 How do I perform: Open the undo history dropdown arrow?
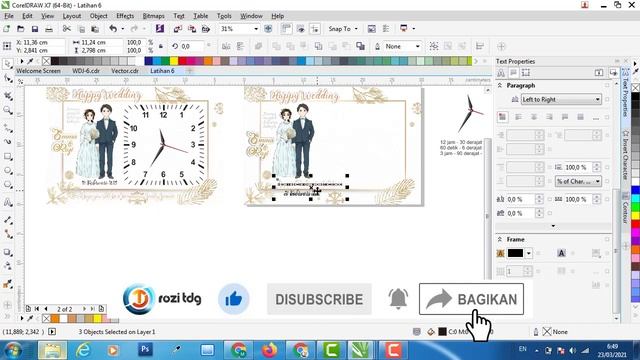coord(122,29)
